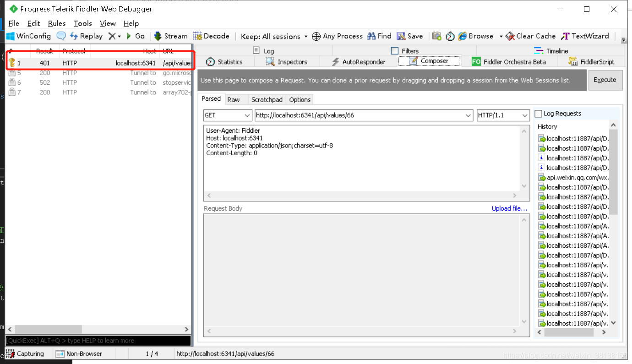Click the Any Process target icon
The width and height of the screenshot is (632, 364).
(x=316, y=37)
